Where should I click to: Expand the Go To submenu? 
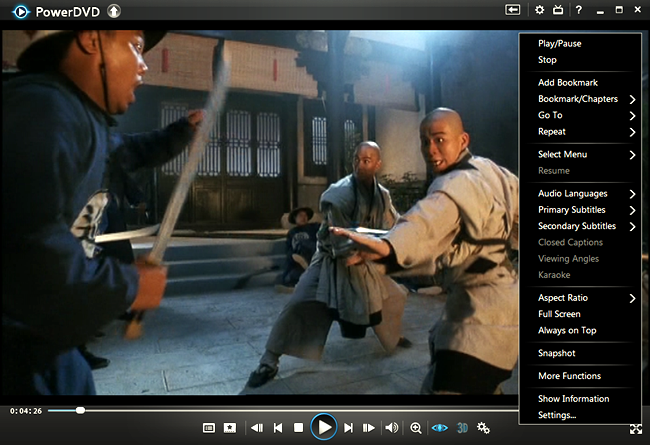[x=580, y=115]
